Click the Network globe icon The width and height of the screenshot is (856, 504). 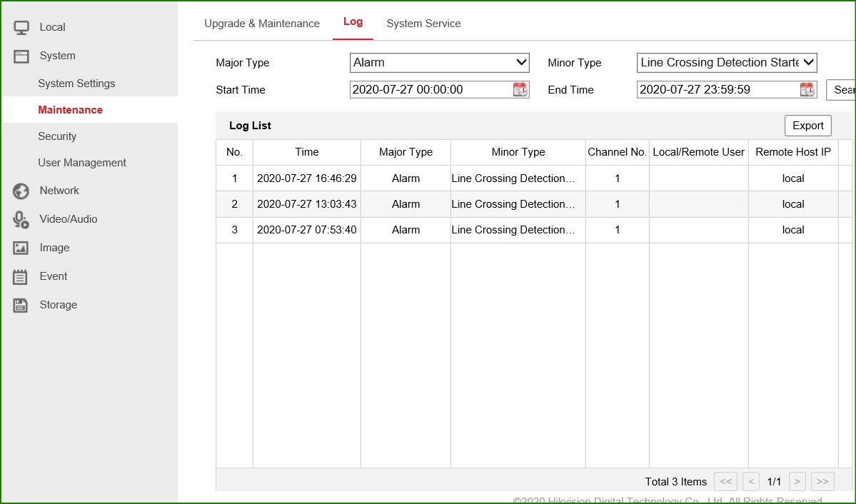[x=21, y=191]
